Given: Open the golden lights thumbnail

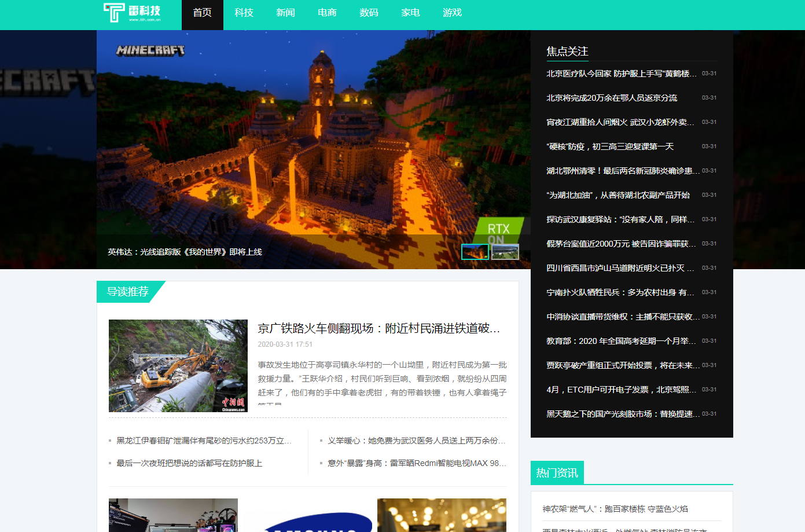Looking at the screenshot, I should point(442,515).
